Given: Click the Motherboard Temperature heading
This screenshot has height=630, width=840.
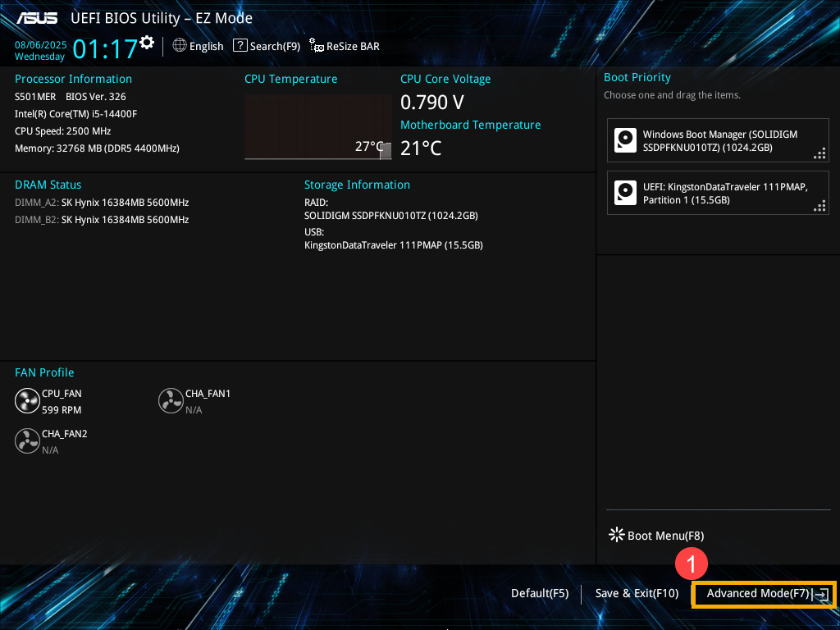Looking at the screenshot, I should click(470, 125).
